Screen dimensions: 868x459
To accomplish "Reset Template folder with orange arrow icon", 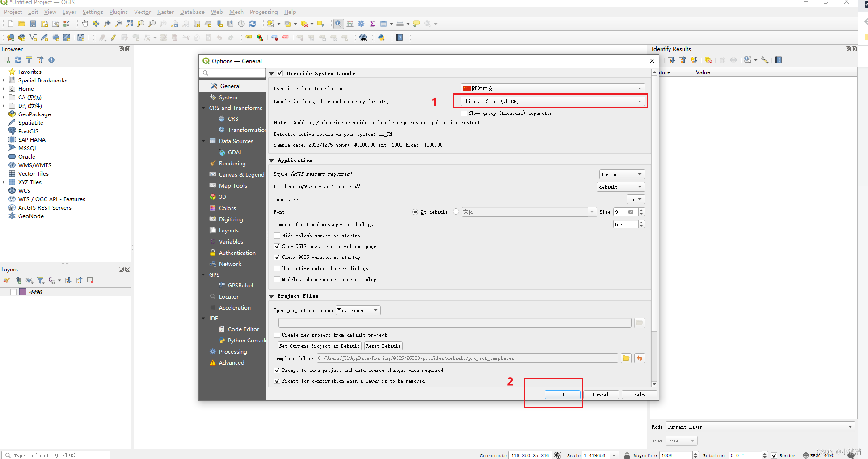I will pyautogui.click(x=640, y=358).
